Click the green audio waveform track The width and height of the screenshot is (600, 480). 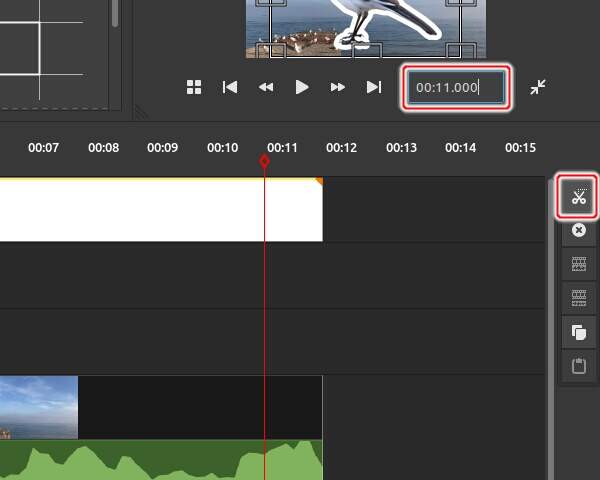(160, 461)
